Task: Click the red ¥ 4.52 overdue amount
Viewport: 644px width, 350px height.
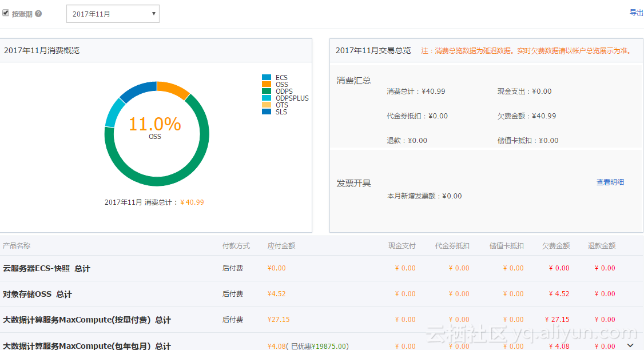Action: coord(559,294)
